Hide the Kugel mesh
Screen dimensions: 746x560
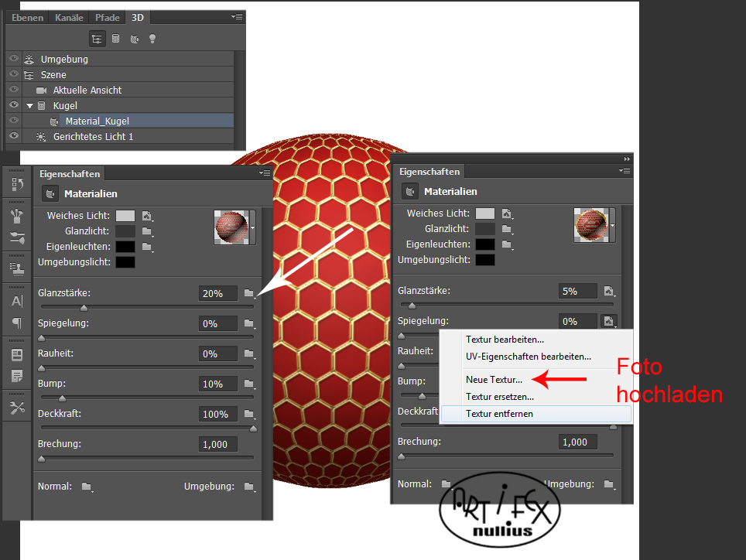coord(14,104)
